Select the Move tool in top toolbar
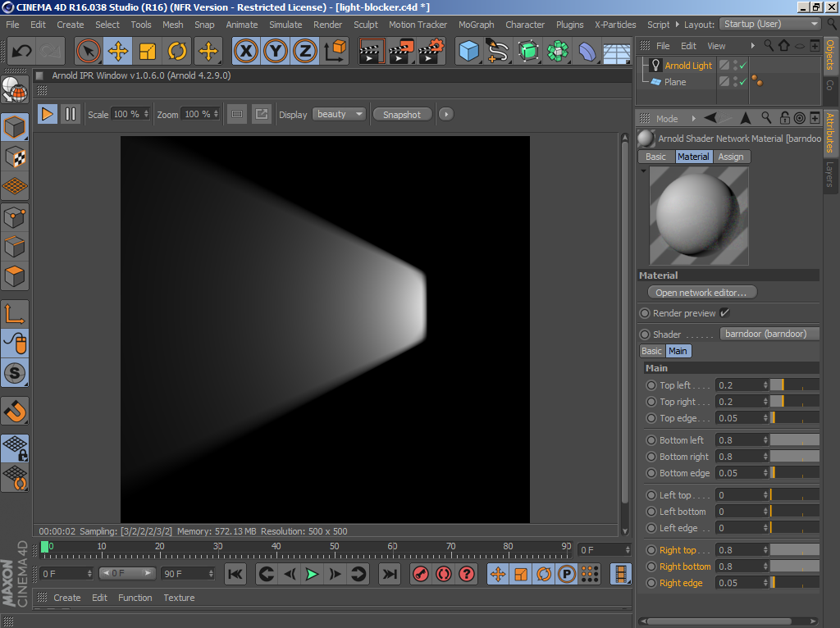Viewport: 840px width, 628px height. point(118,52)
